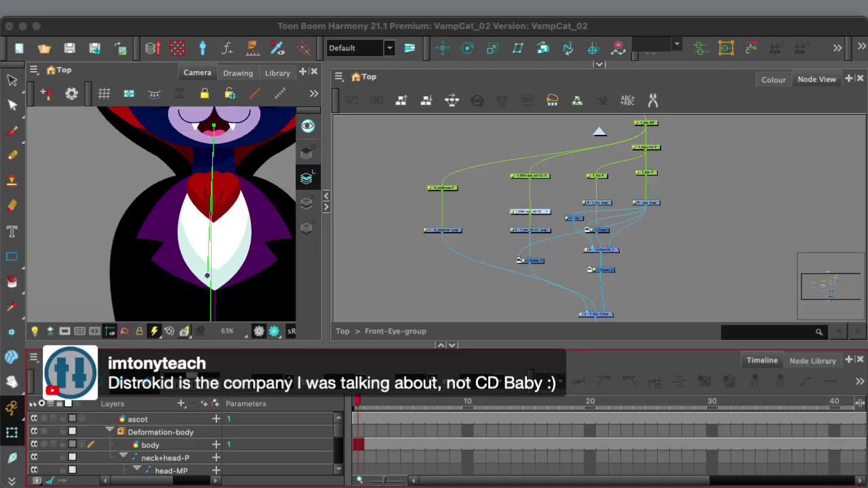Screen dimensions: 868x488
Task: Click the Node View search field
Action: (x=774, y=331)
